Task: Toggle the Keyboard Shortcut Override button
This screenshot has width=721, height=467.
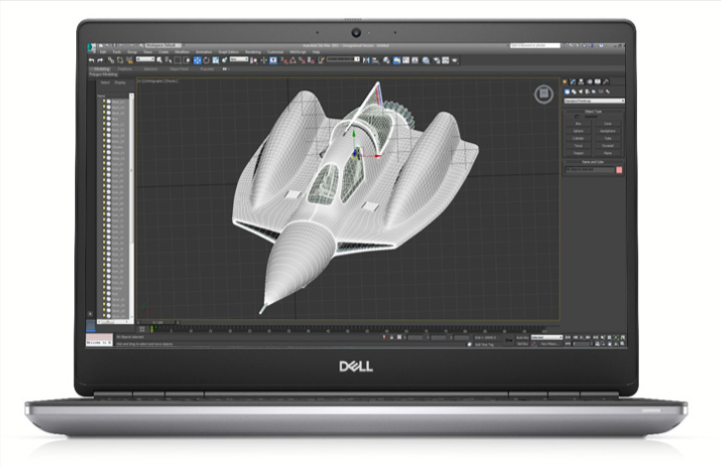Action: click(x=273, y=60)
